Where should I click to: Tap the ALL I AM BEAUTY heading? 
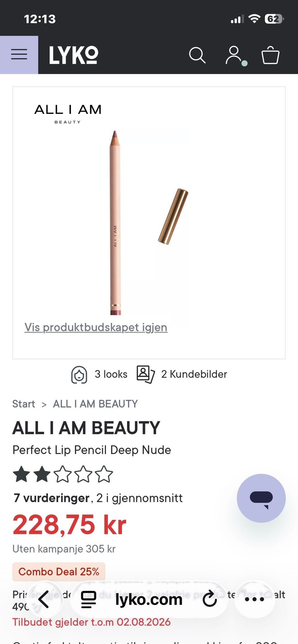(86, 428)
